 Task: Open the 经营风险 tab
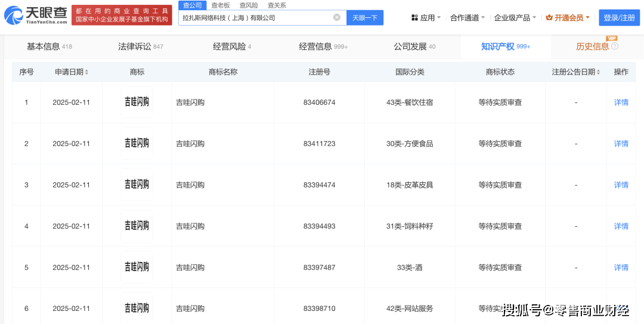point(232,46)
